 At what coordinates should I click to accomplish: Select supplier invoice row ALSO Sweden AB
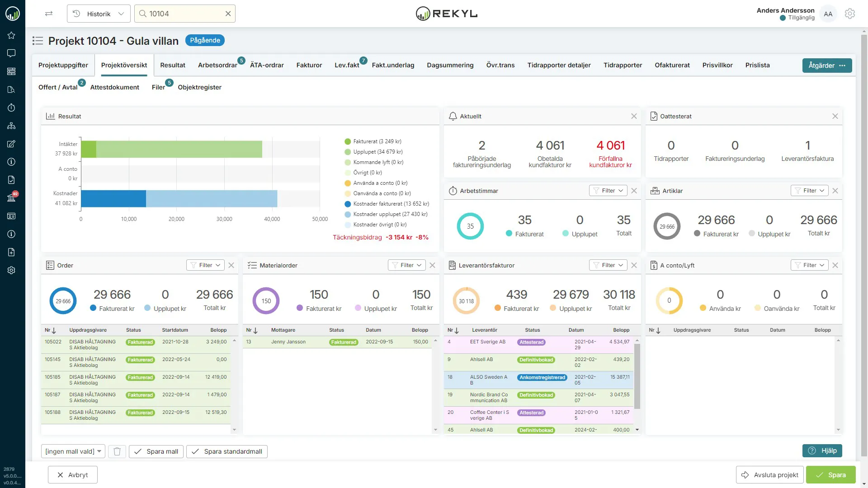point(539,380)
